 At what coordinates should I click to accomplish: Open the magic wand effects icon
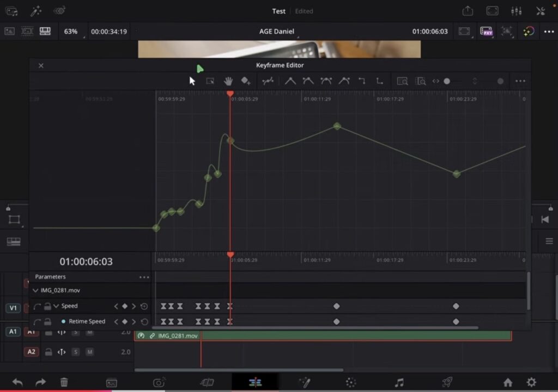[35, 11]
